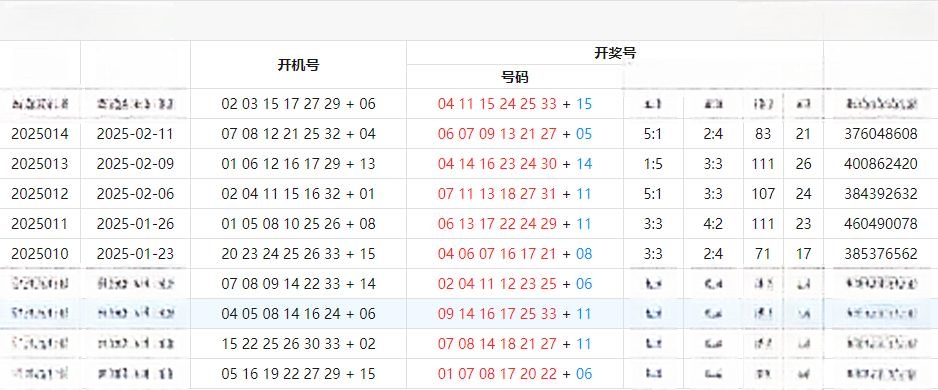Click draw numbers 01 07 08 17 20 22
The width and height of the screenshot is (938, 390).
(x=497, y=374)
